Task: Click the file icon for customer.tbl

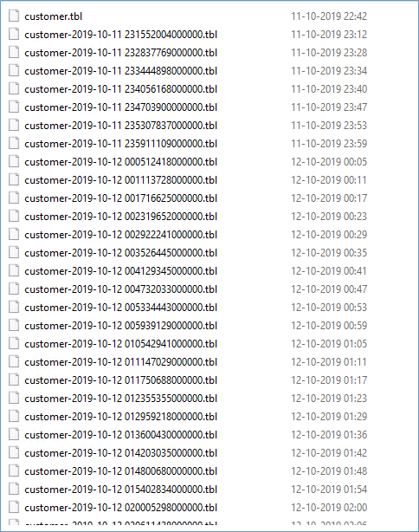Action: (14, 16)
